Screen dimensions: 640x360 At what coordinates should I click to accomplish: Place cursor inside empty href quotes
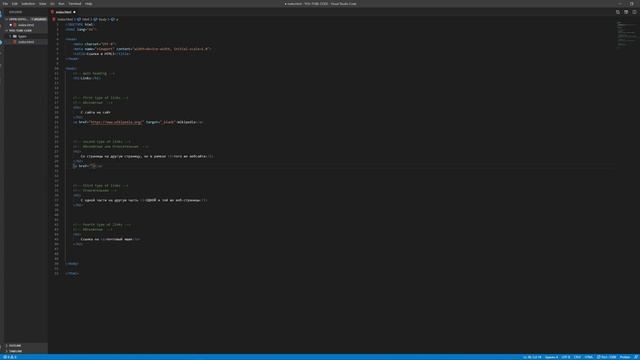(94, 166)
